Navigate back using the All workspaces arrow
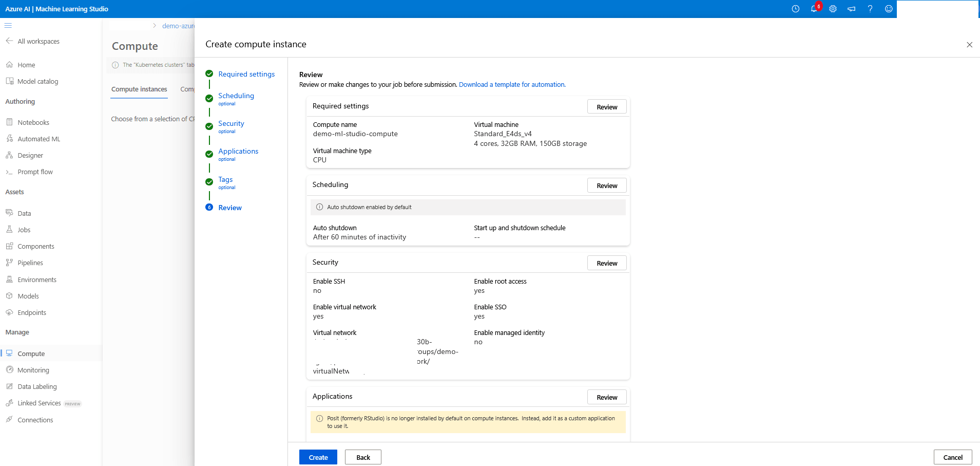980x466 pixels. (9, 41)
